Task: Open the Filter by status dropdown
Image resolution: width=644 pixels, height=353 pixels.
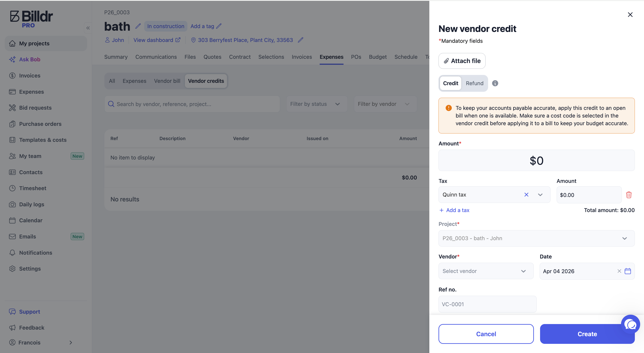Action: click(x=316, y=104)
